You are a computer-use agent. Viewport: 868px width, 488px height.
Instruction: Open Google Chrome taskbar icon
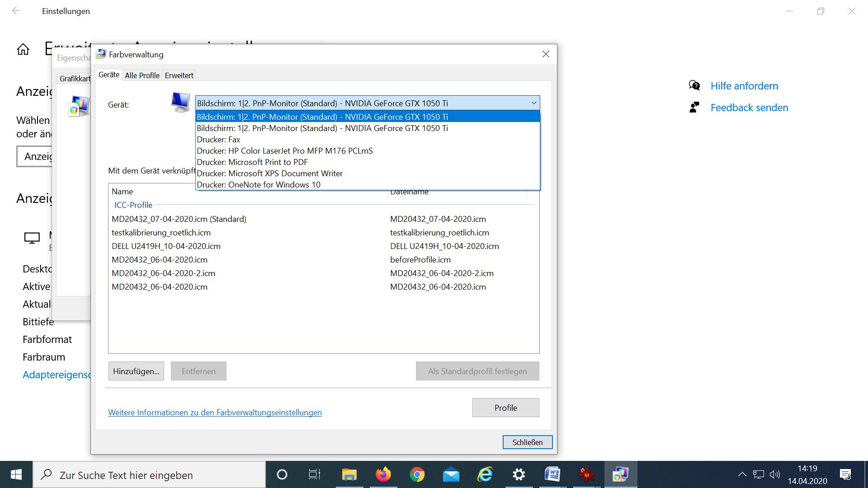(x=417, y=474)
